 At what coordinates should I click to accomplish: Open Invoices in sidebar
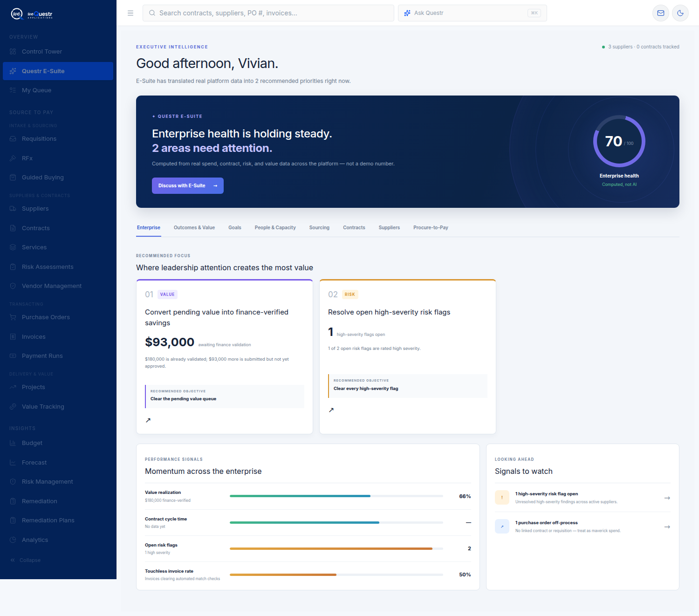tap(58, 337)
